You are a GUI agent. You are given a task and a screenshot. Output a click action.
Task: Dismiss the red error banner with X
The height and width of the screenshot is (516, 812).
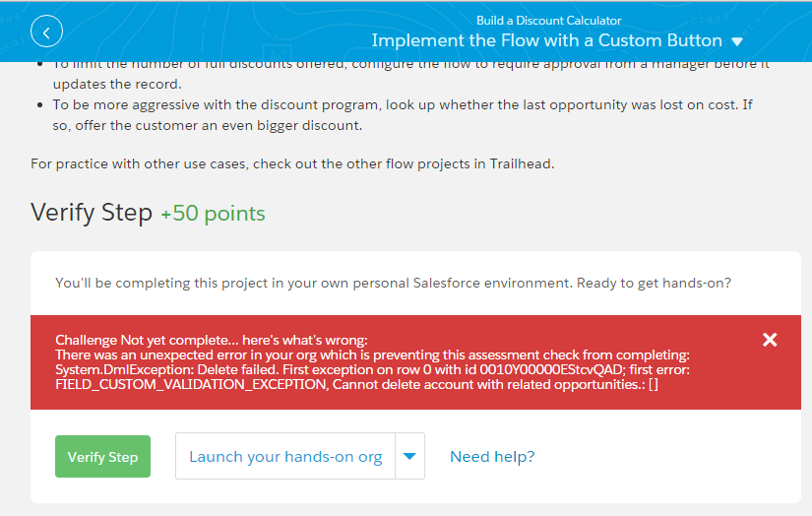(770, 340)
